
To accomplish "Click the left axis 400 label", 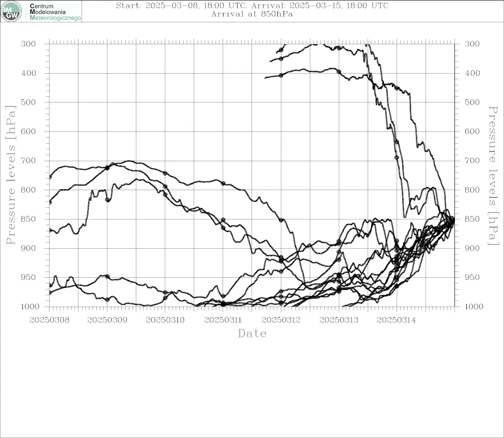I will click(x=28, y=73).
